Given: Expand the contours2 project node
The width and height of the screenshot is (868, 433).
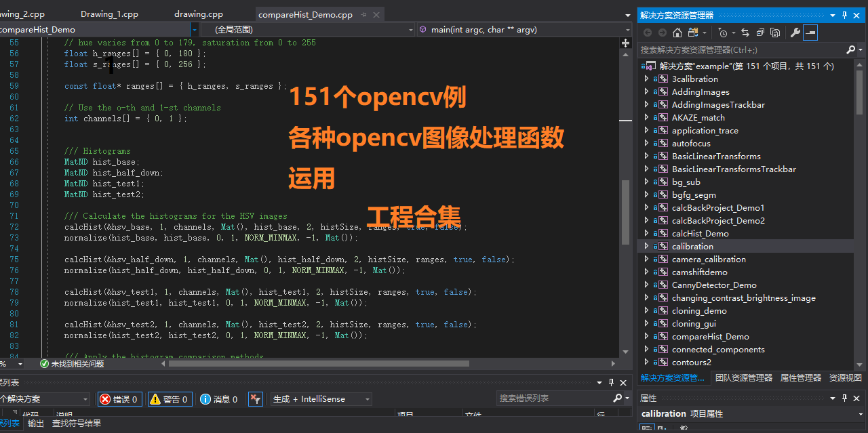Looking at the screenshot, I should 646,363.
